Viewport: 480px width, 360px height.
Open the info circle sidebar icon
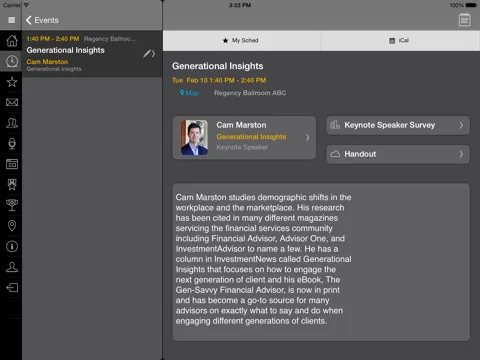(12, 246)
